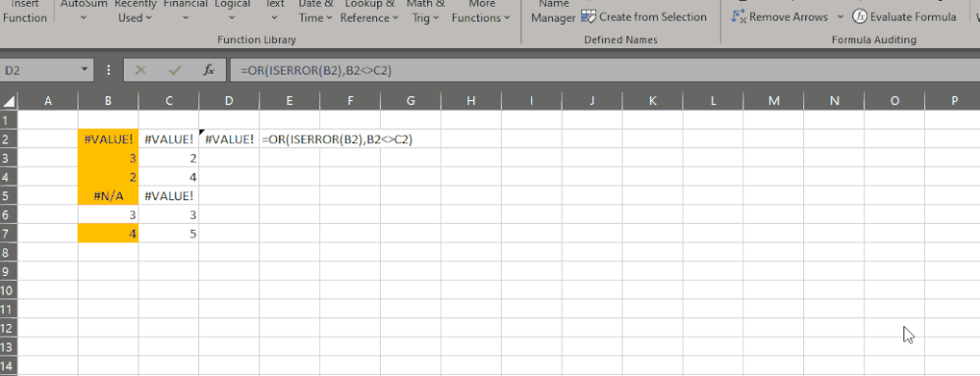This screenshot has height=376, width=980.
Task: Select cell B6 containing 3
Action: click(108, 214)
